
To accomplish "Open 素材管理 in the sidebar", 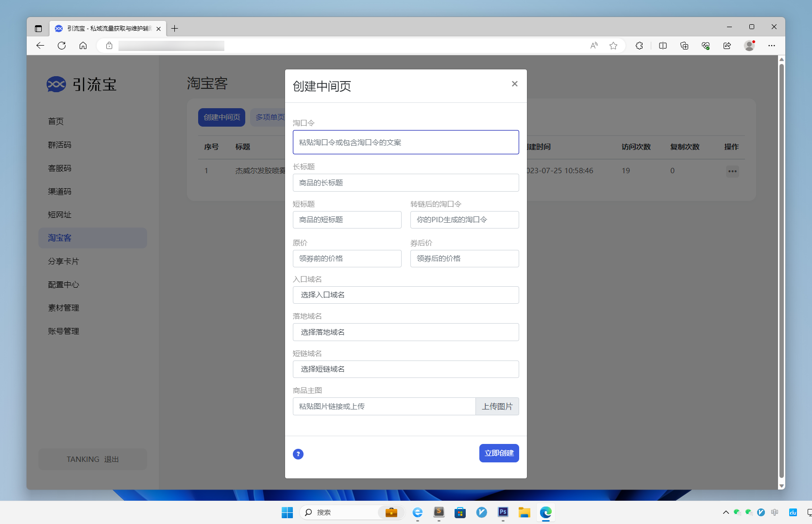I will 63,308.
